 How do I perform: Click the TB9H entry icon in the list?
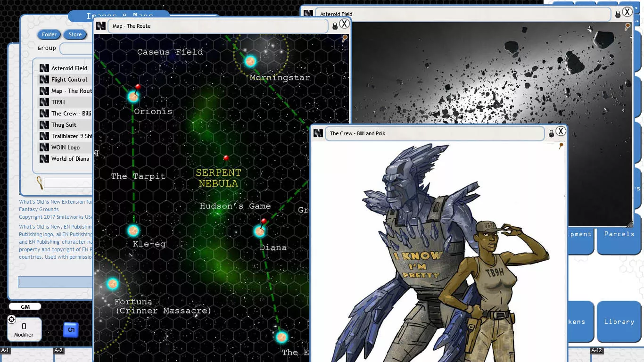click(44, 102)
